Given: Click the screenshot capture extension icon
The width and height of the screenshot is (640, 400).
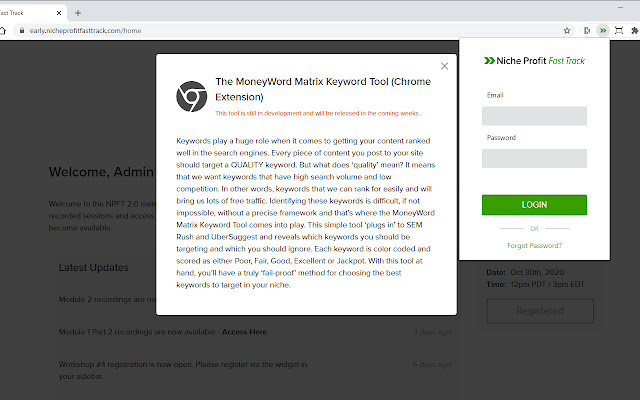Looking at the screenshot, I should click(619, 31).
